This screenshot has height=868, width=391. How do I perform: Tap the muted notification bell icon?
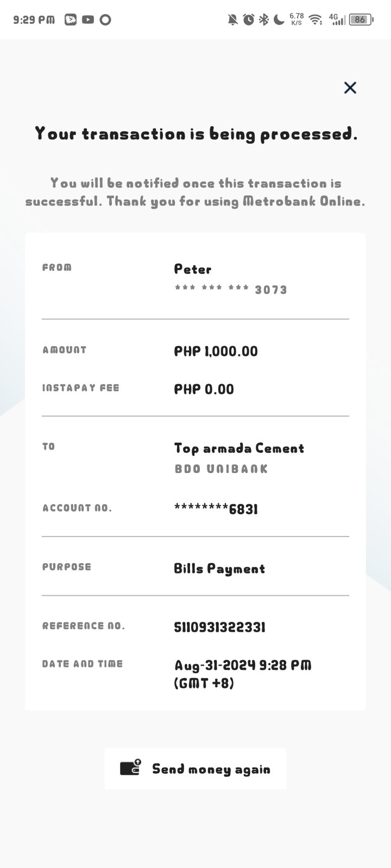[x=233, y=20]
